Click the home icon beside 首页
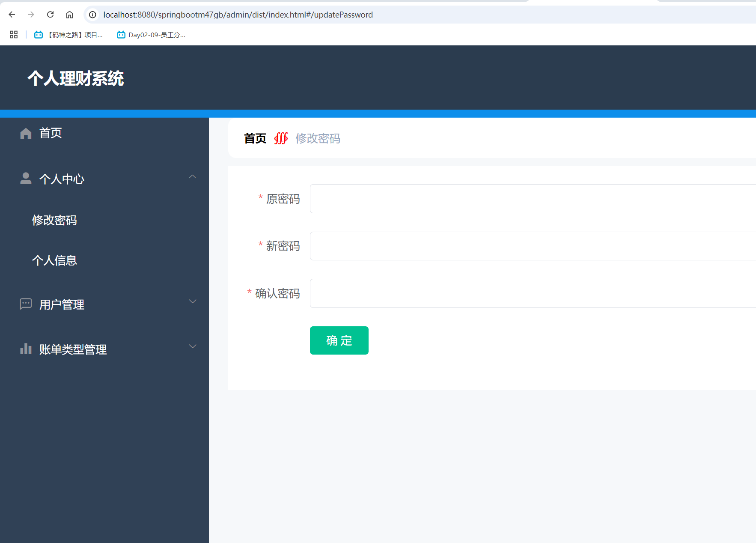The height and width of the screenshot is (543, 756). tap(26, 133)
